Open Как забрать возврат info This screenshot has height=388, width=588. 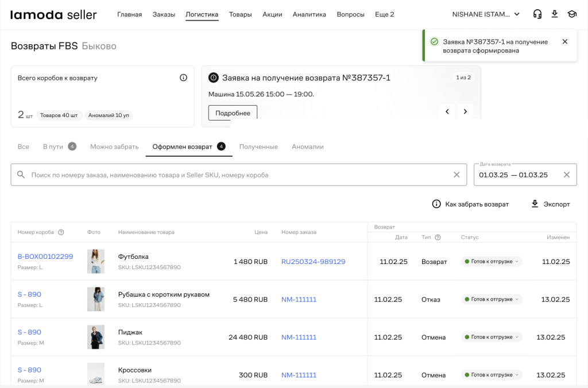pyautogui.click(x=470, y=204)
